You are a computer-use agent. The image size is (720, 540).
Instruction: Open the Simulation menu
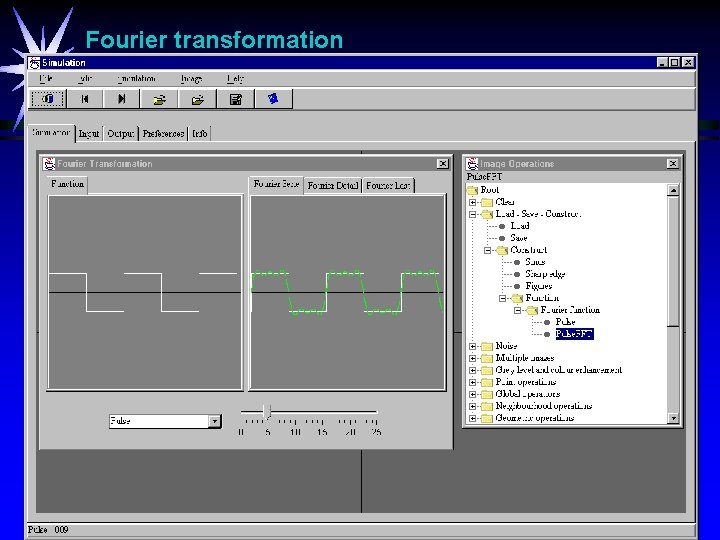click(136, 79)
